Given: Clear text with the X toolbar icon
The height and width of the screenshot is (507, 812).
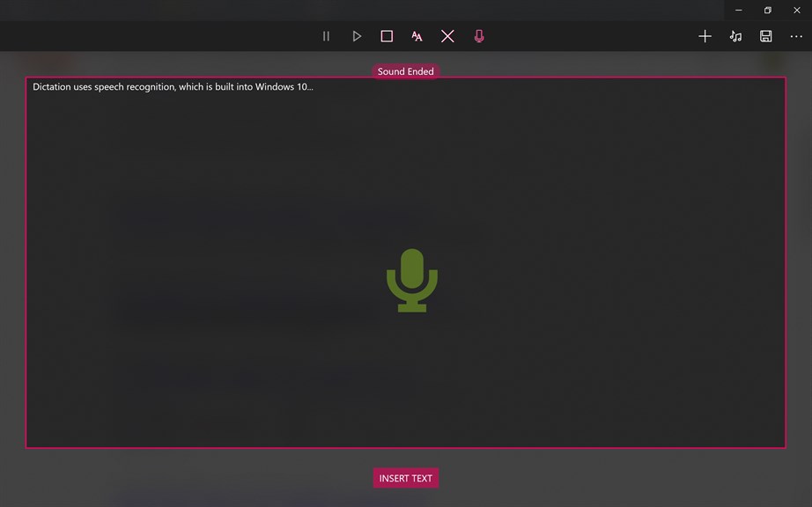Looking at the screenshot, I should coord(447,36).
